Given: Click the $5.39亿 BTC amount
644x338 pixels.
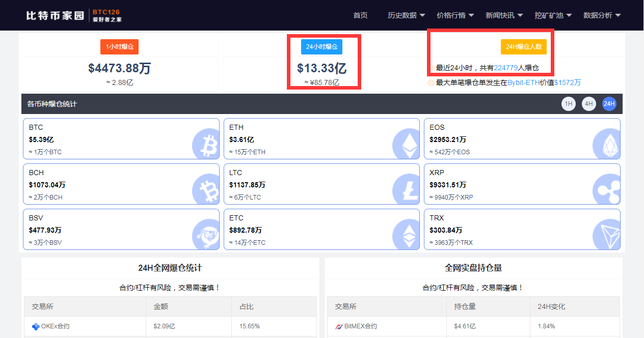Looking at the screenshot, I should 41,139.
